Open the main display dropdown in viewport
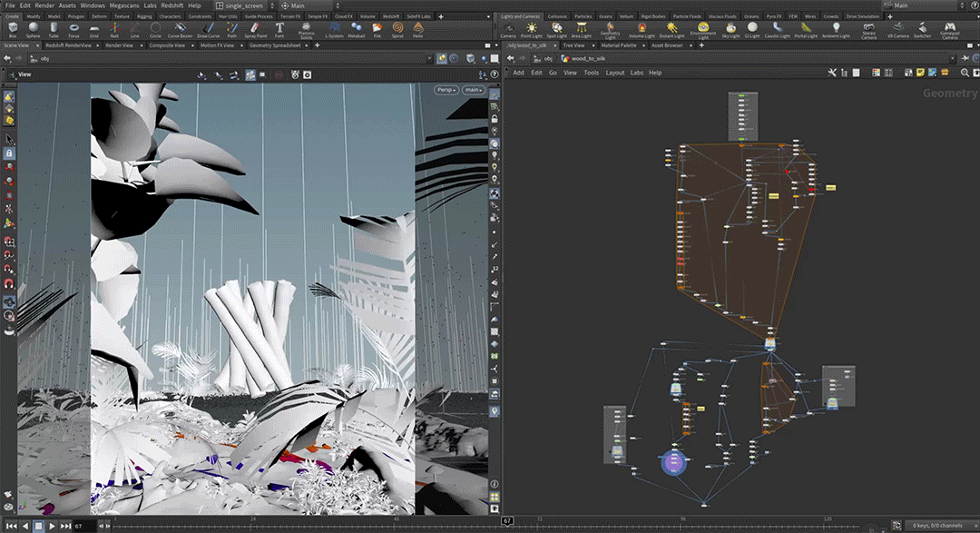This screenshot has width=980, height=533. click(473, 90)
